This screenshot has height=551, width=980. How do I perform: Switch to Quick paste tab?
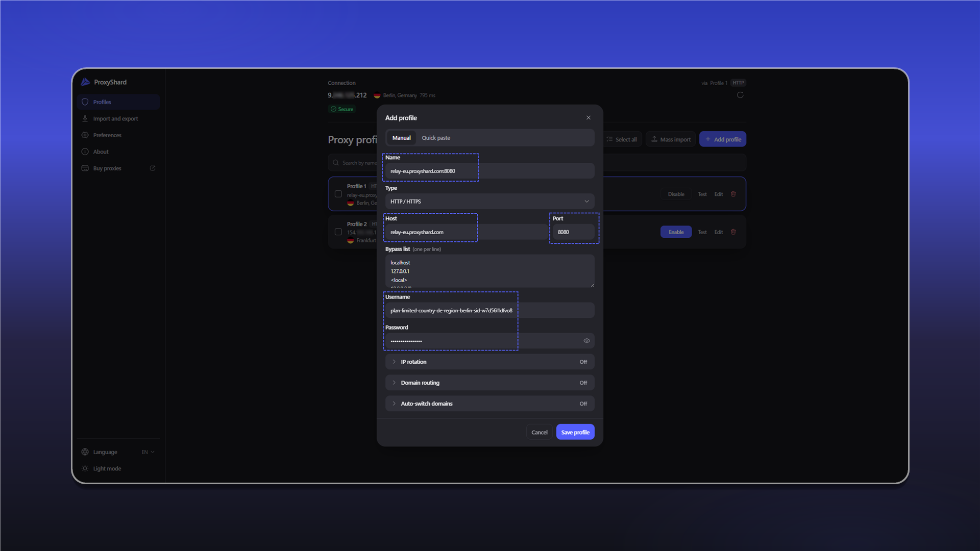tap(436, 138)
